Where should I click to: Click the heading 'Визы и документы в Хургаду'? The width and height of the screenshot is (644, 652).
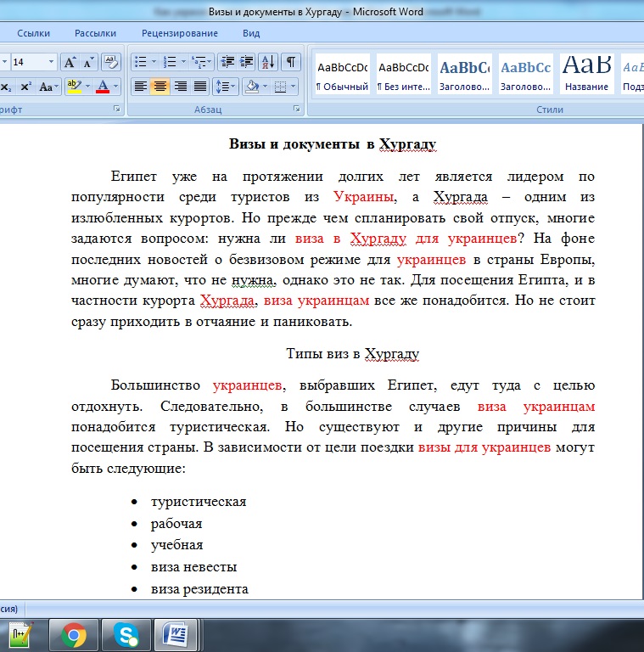tap(333, 143)
